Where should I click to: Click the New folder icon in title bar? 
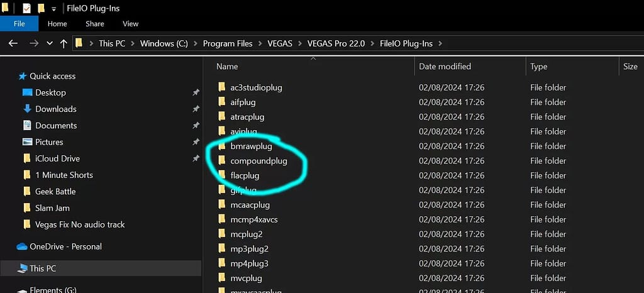pos(41,8)
